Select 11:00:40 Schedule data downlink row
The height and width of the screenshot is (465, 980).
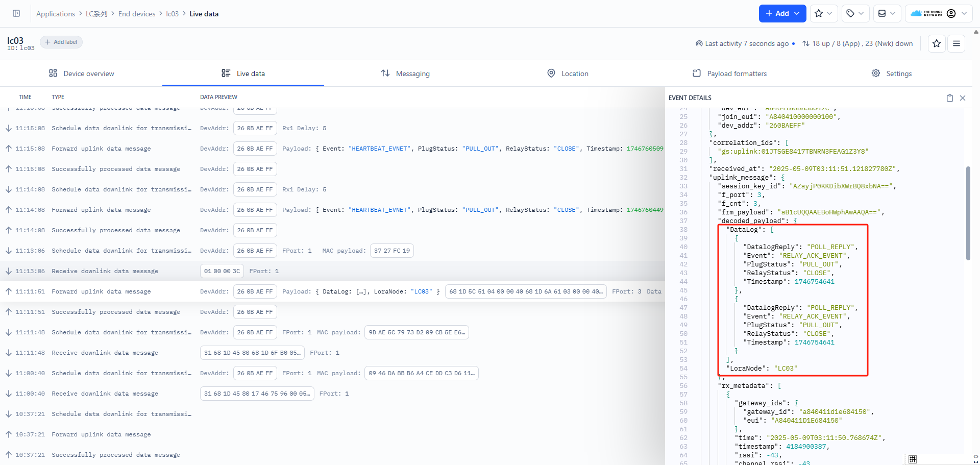tap(332, 373)
